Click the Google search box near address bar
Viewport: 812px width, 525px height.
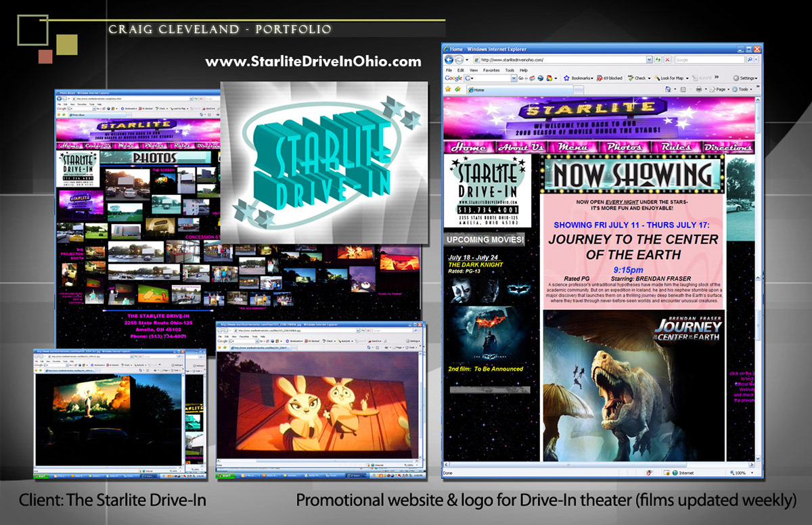click(710, 60)
